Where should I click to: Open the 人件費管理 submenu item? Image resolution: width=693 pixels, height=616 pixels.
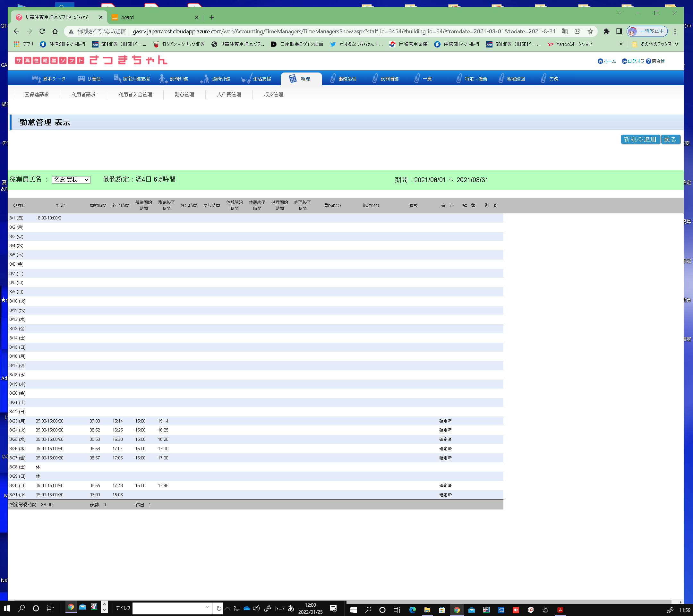[x=229, y=95]
